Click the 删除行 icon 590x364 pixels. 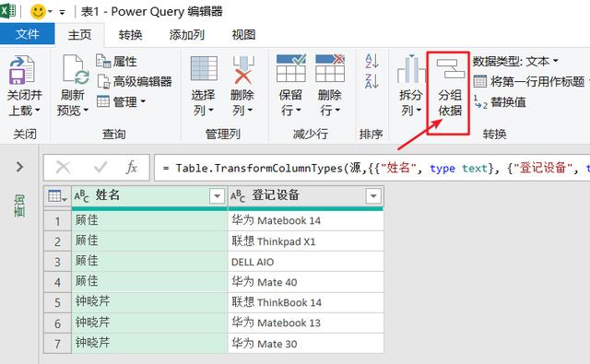[330, 68]
